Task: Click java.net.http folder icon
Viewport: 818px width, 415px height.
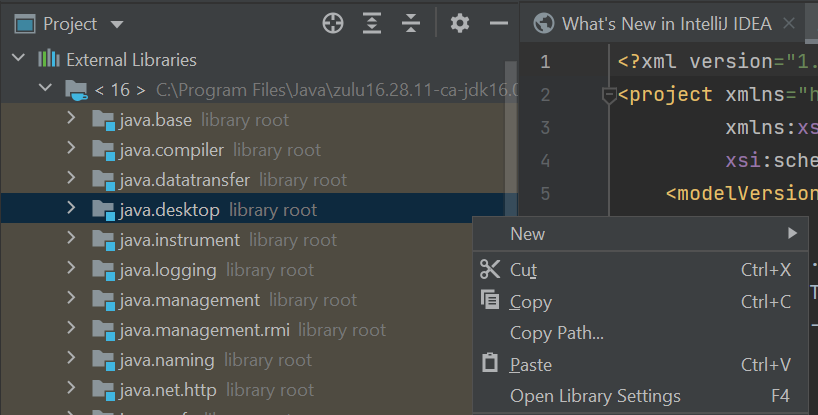Action: click(x=103, y=390)
